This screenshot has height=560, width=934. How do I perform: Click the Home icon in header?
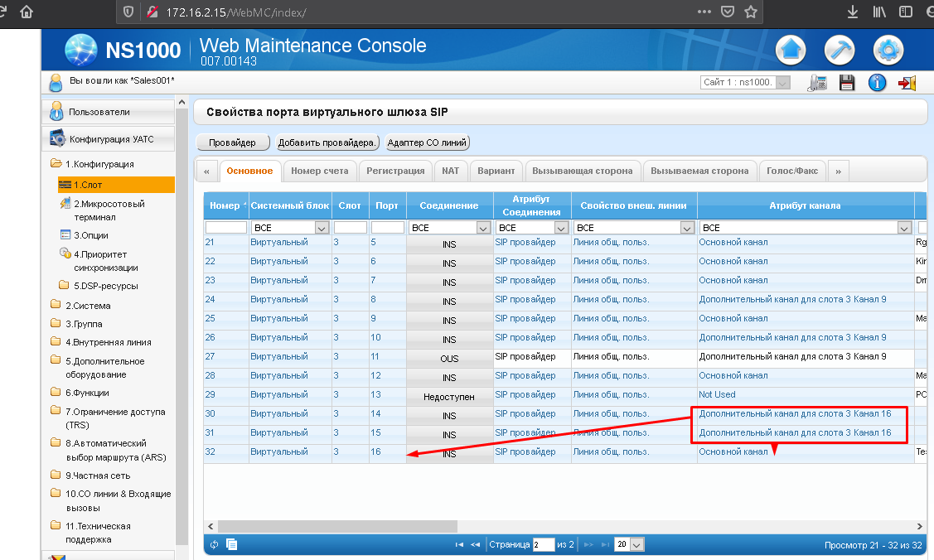point(791,51)
